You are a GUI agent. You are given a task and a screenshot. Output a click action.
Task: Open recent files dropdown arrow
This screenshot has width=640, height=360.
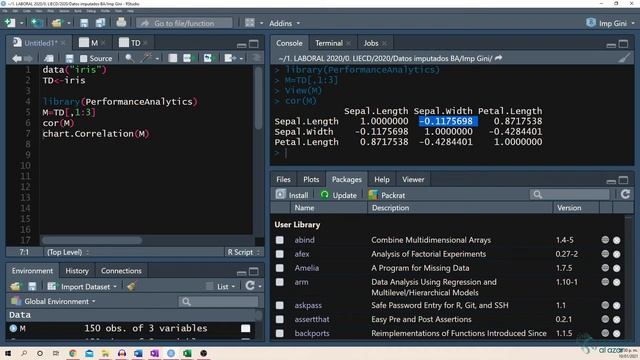tap(68, 23)
